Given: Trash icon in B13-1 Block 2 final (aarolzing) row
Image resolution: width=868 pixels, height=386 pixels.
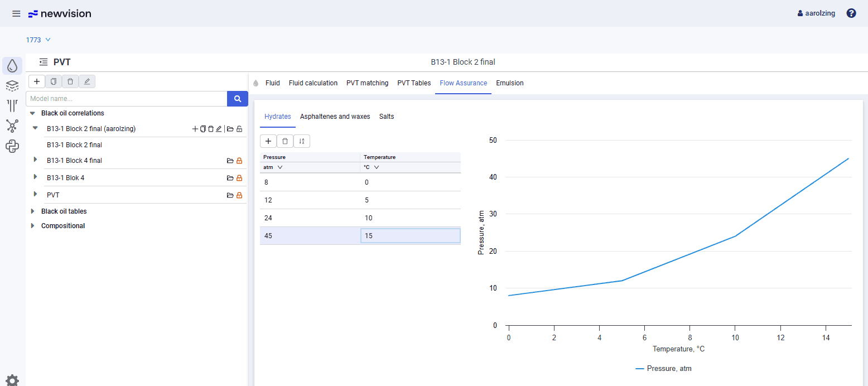Looking at the screenshot, I should [x=211, y=129].
